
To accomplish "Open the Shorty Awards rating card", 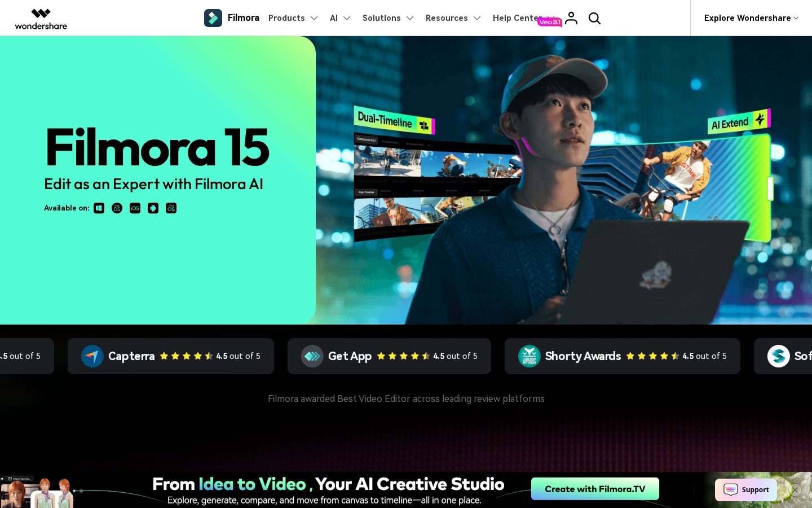I will (623, 356).
